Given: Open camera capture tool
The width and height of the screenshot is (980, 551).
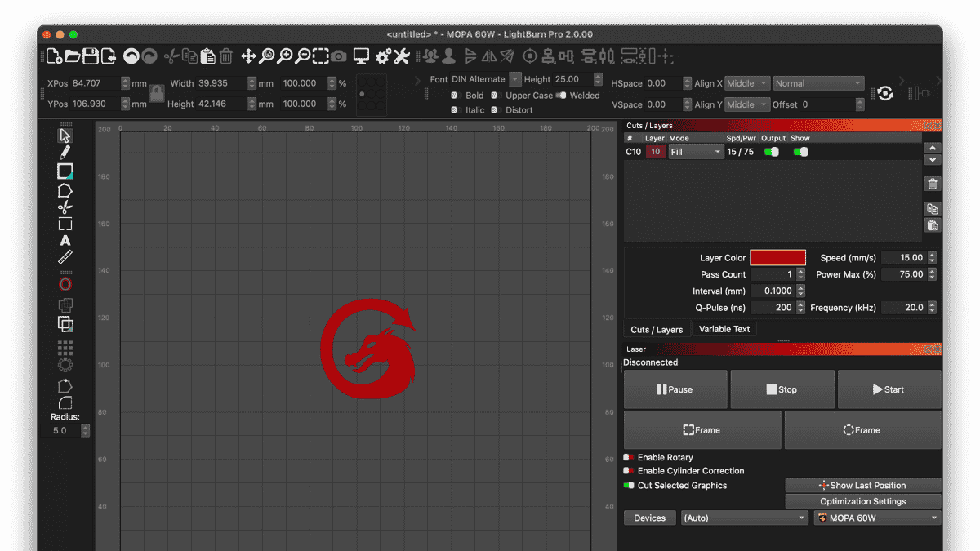Looking at the screenshot, I should pyautogui.click(x=339, y=56).
